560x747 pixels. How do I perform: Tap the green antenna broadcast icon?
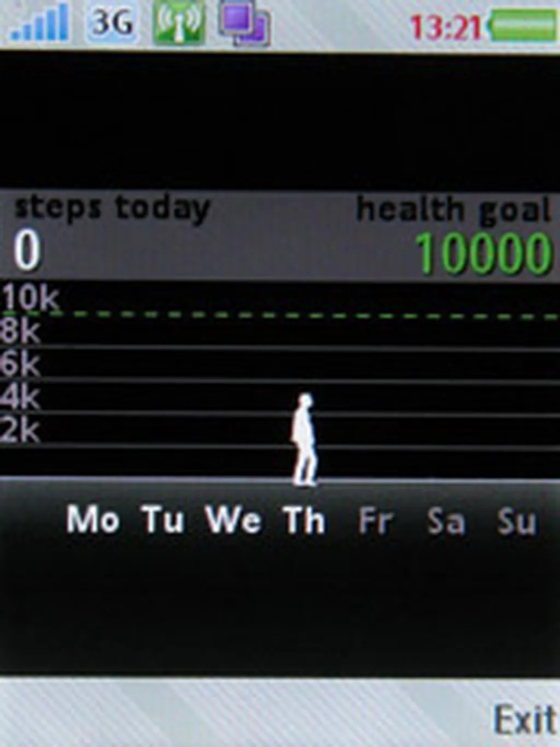(x=179, y=23)
